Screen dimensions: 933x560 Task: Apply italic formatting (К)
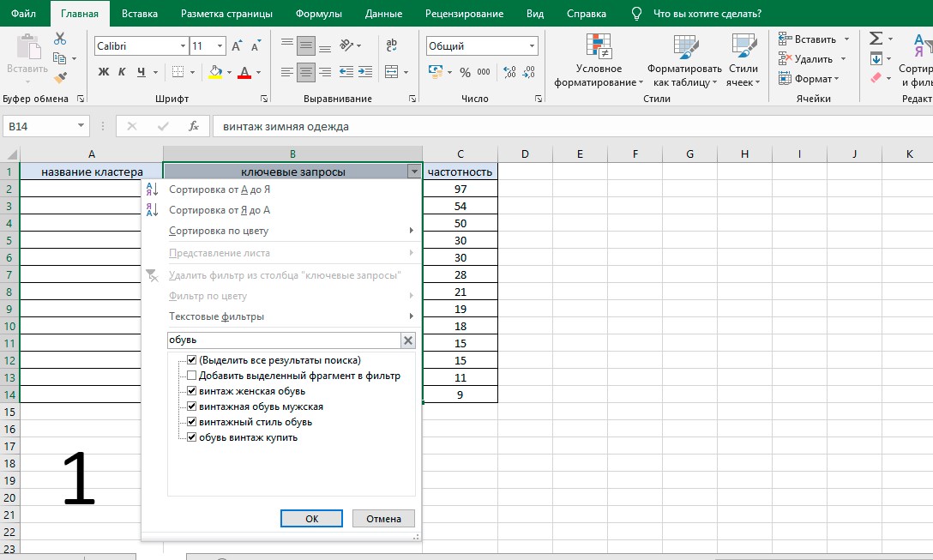pyautogui.click(x=122, y=72)
